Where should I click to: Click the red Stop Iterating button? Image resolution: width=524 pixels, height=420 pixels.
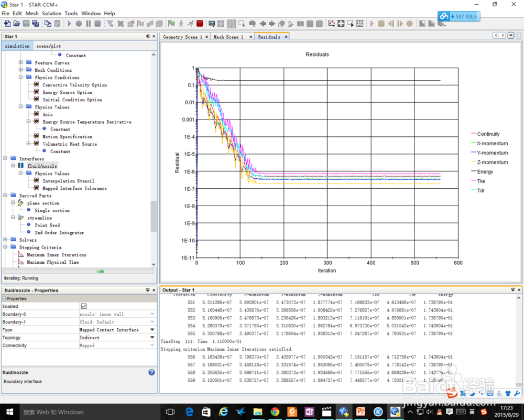[200, 24]
